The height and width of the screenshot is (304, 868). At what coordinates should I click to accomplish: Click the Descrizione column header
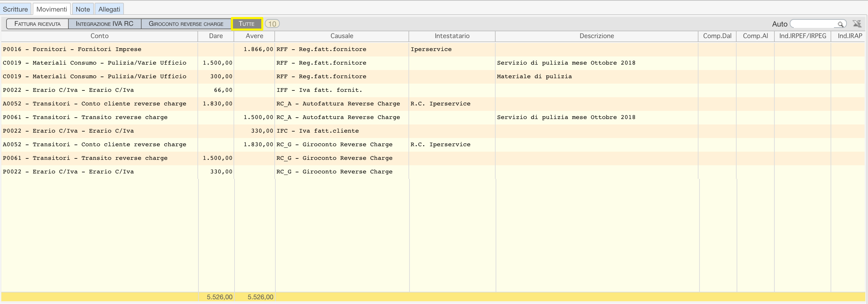pos(597,36)
